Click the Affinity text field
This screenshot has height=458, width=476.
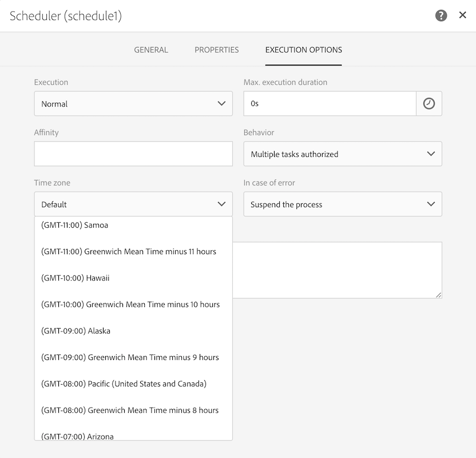coord(133,154)
